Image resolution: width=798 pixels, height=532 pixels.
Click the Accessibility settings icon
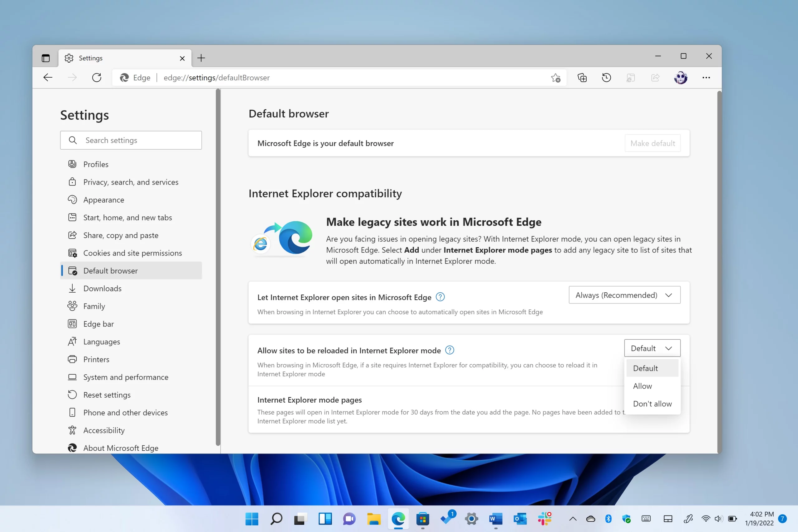(x=72, y=430)
